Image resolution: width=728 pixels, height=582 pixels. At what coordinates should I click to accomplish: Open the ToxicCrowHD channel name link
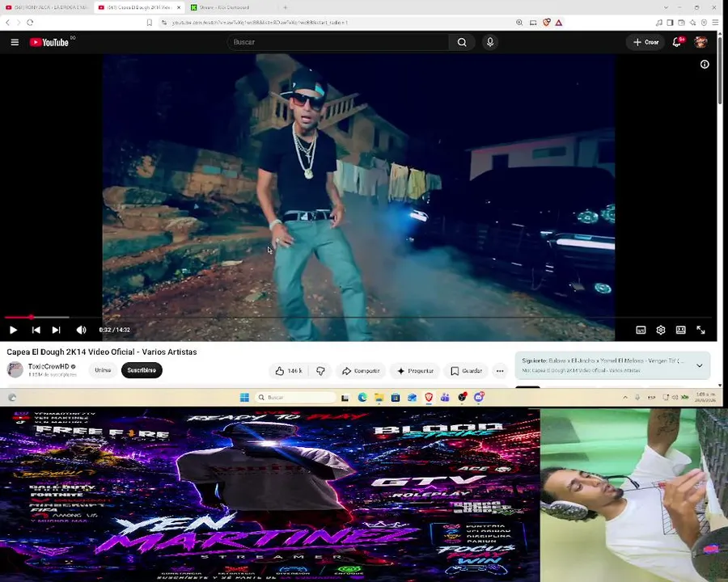[49, 366]
